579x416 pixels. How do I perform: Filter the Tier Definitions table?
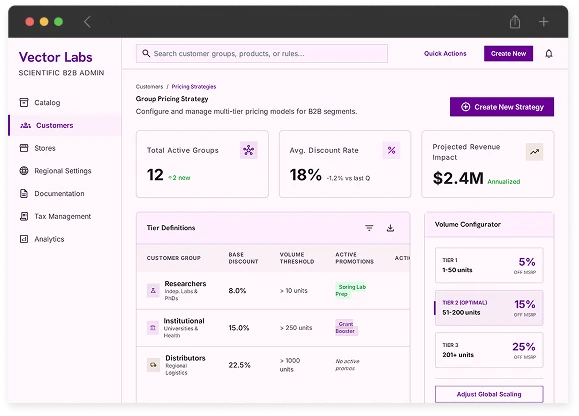click(x=369, y=228)
